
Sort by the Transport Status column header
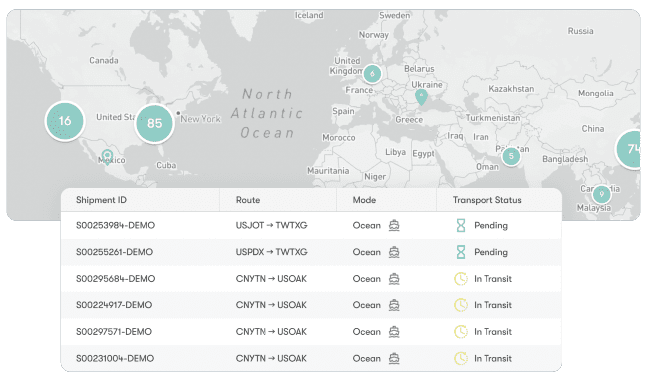[x=487, y=200]
